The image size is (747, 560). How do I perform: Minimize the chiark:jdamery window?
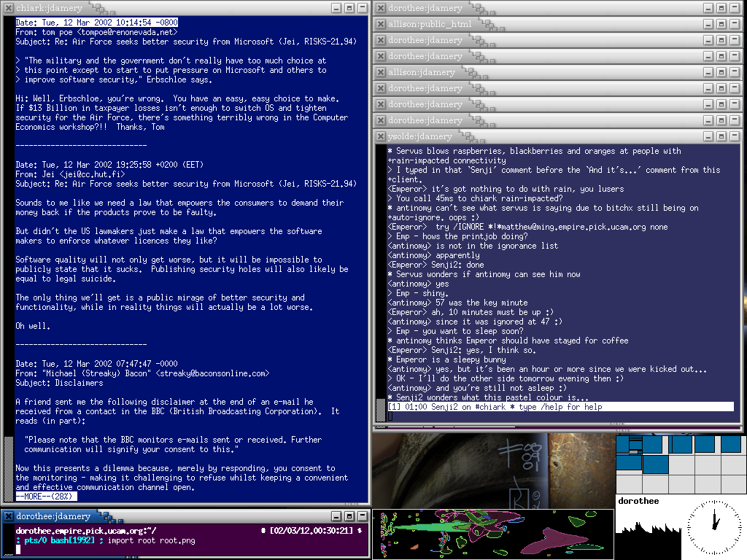pyautogui.click(x=336, y=7)
